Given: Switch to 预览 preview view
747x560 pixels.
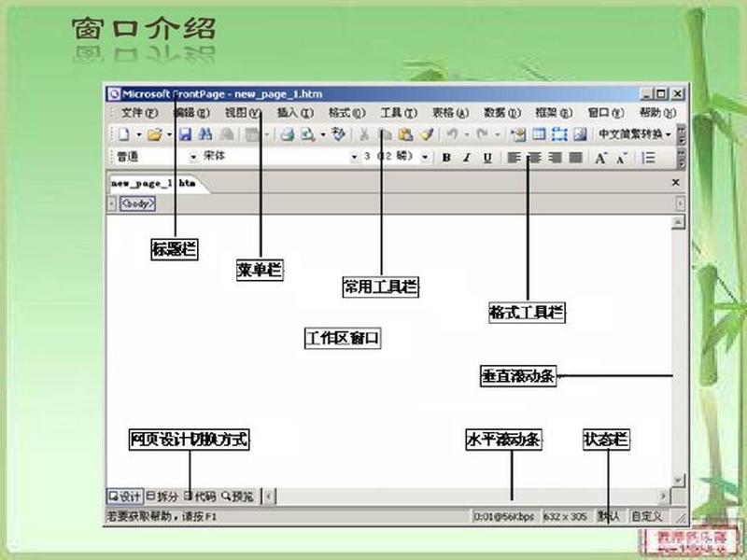Looking at the screenshot, I should (x=237, y=497).
